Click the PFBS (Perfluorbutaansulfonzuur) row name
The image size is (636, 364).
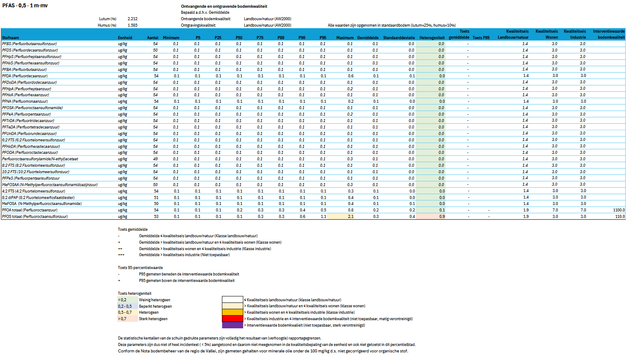pos(29,44)
